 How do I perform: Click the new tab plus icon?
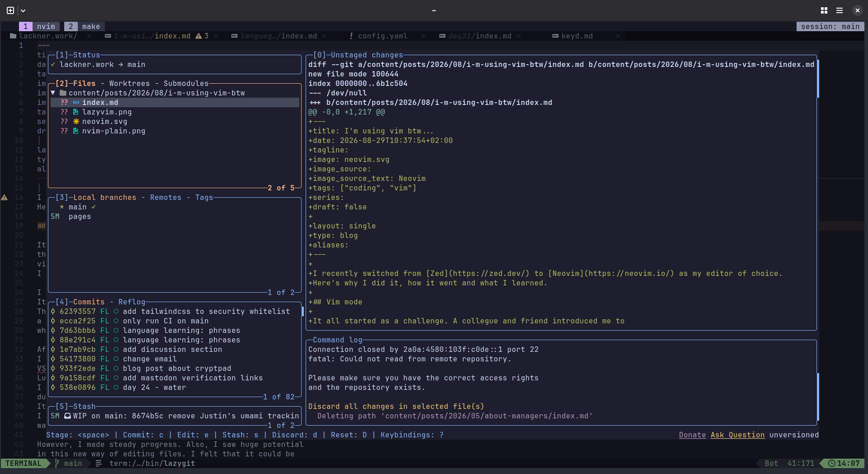pyautogui.click(x=10, y=10)
